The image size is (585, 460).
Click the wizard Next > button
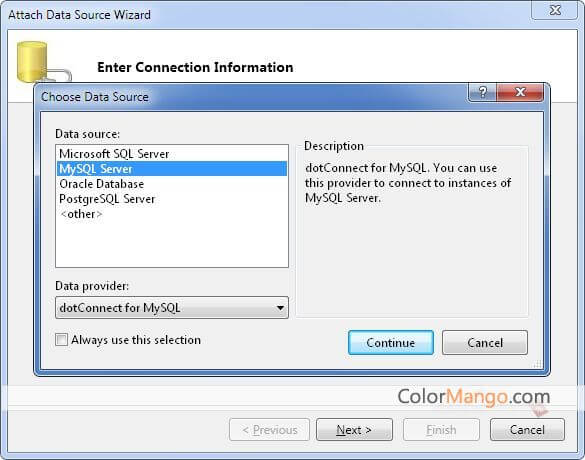pos(354,430)
